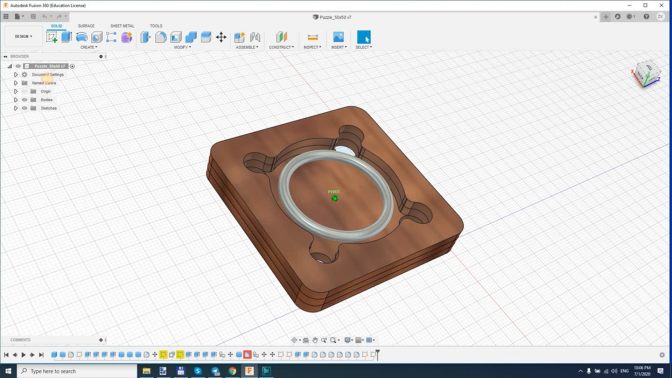672x378 pixels.
Task: Switch to the Tools tab
Action: pos(156,26)
